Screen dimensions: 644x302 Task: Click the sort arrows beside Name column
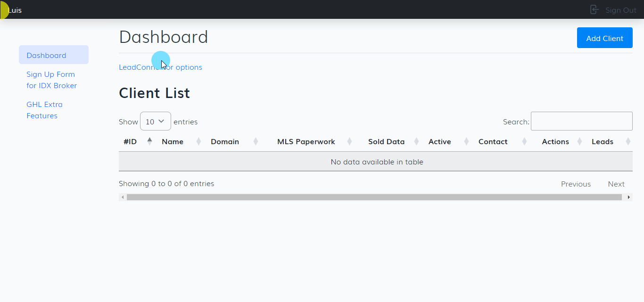pyautogui.click(x=198, y=141)
